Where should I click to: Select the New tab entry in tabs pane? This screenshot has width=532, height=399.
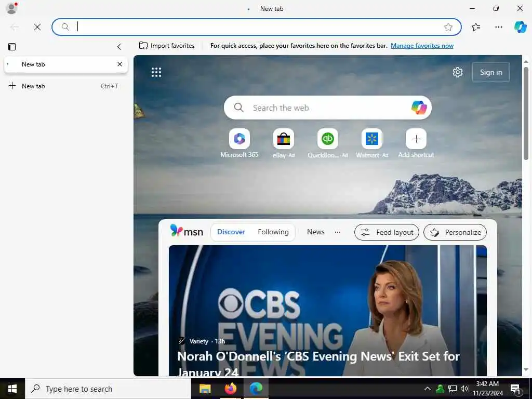click(x=66, y=64)
